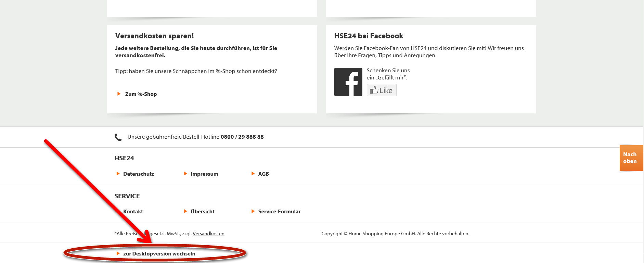Open the AGB terms link
Image resolution: width=644 pixels, height=263 pixels.
[x=263, y=174]
